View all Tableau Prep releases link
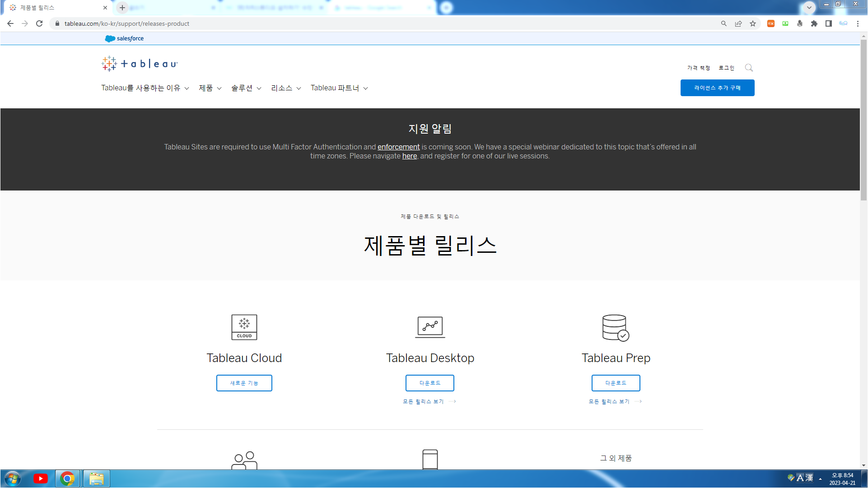The image size is (868, 488). click(x=615, y=401)
